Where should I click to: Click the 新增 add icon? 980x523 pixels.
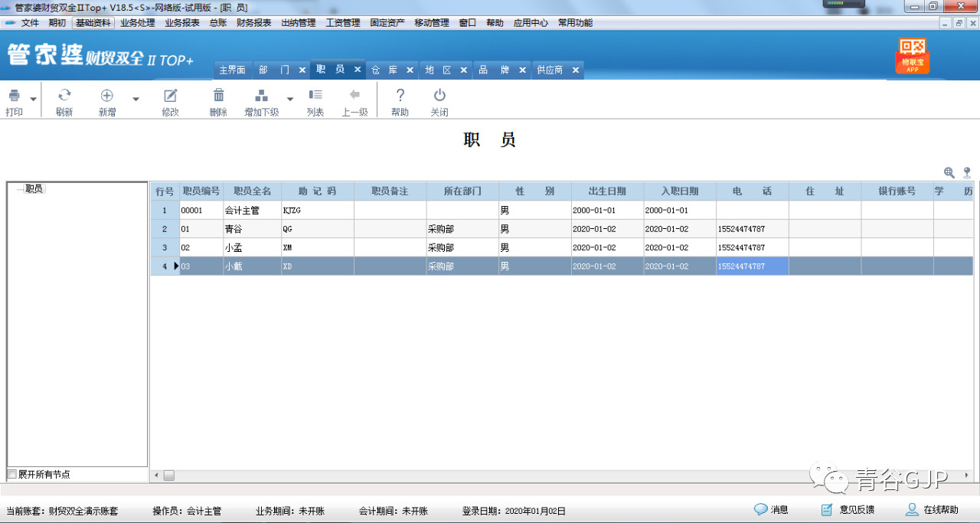pyautogui.click(x=107, y=96)
